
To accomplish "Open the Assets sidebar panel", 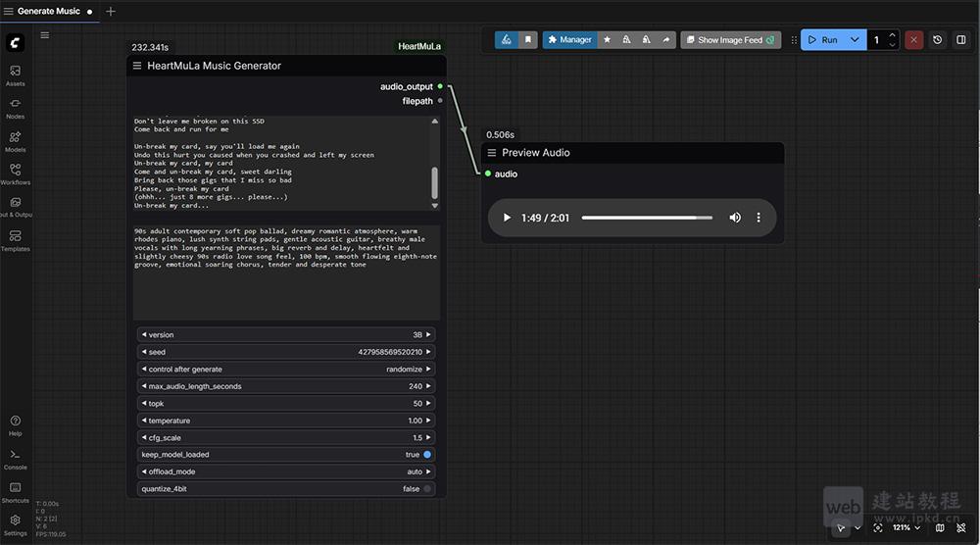I will (x=16, y=74).
